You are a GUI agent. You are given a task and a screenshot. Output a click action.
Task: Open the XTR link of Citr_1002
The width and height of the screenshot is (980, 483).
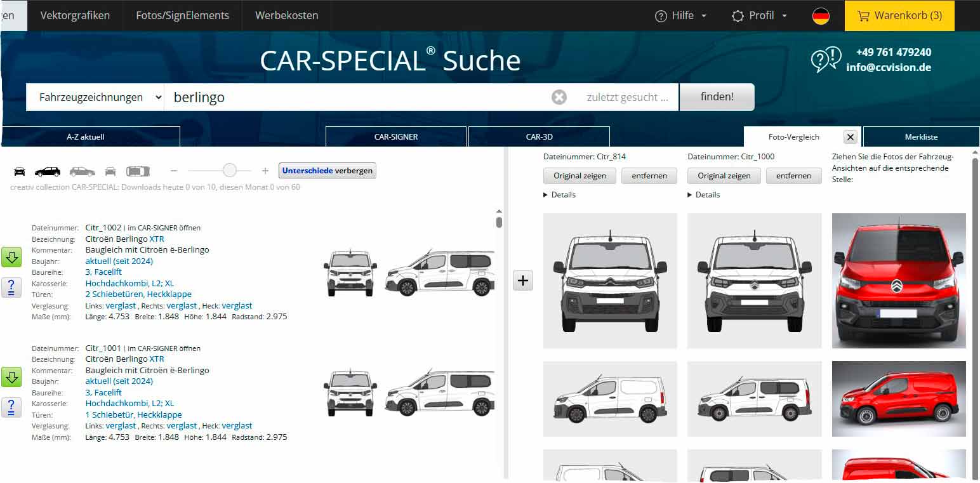pos(157,239)
